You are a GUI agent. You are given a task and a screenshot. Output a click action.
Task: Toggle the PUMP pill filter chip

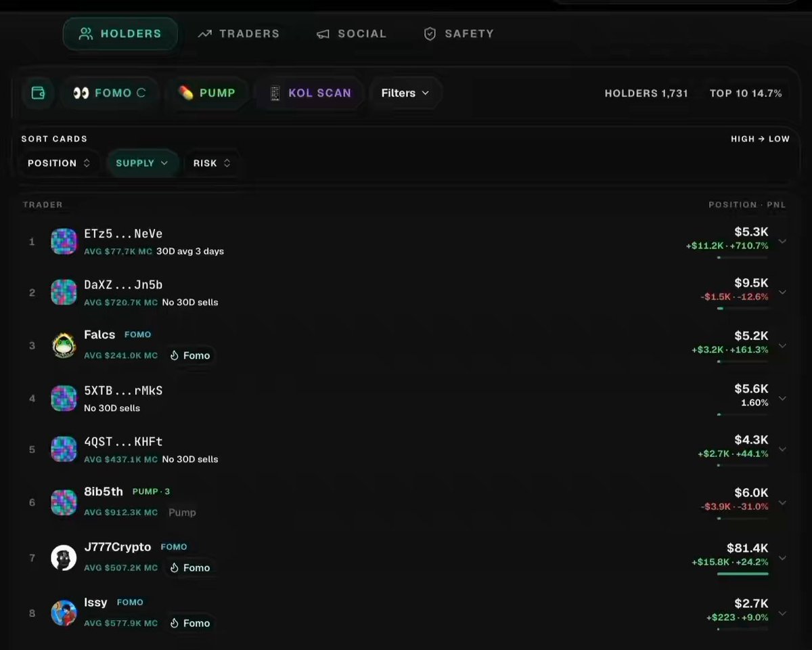(x=207, y=93)
